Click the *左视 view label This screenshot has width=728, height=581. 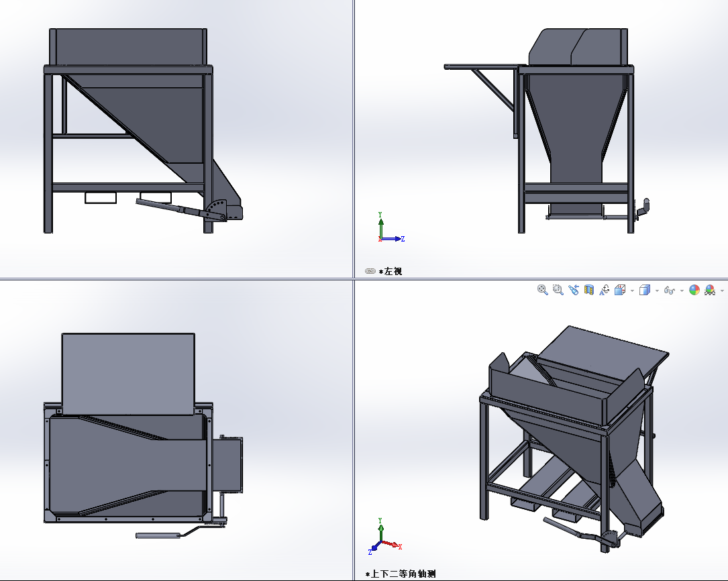tap(391, 271)
